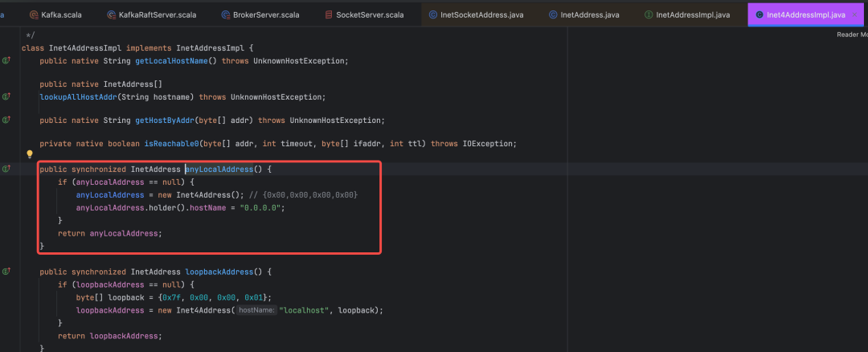868x352 pixels.
Task: Click the lookupAllHostAddr method name
Action: click(78, 97)
